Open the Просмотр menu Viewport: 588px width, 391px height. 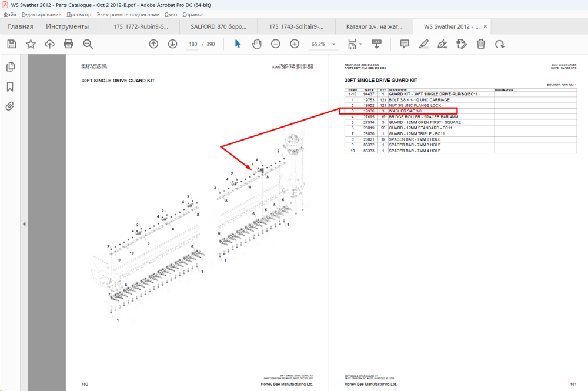[x=79, y=15]
